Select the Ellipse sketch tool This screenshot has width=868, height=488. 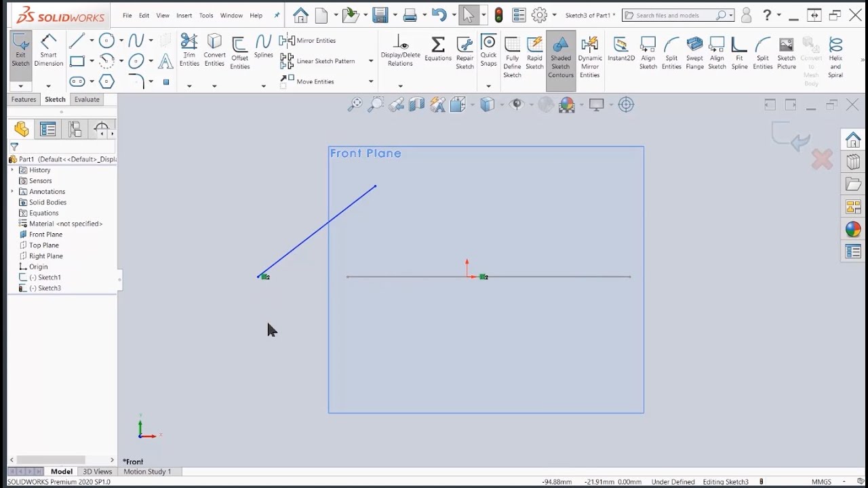click(136, 62)
